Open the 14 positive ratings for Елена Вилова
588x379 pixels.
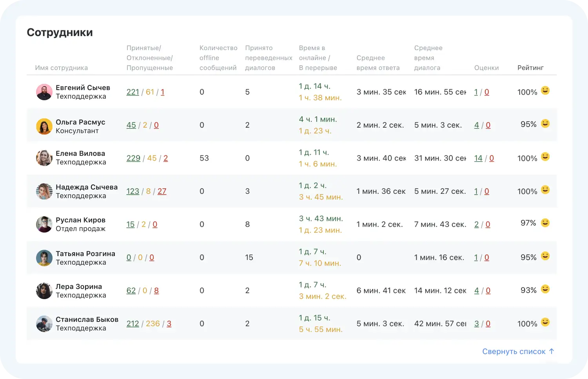tap(478, 158)
